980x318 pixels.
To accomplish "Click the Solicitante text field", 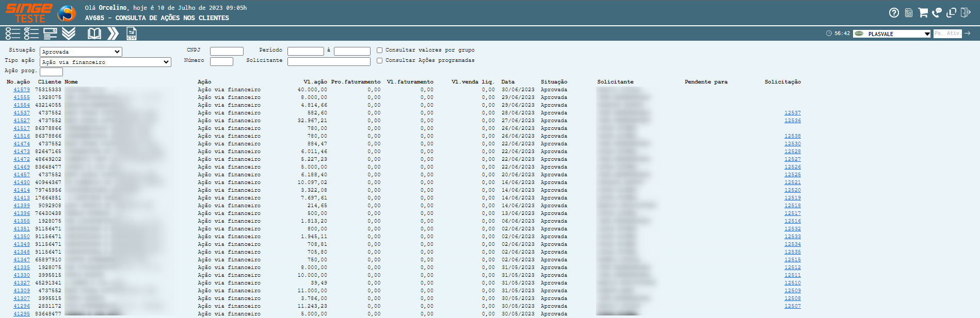I will 329,61.
